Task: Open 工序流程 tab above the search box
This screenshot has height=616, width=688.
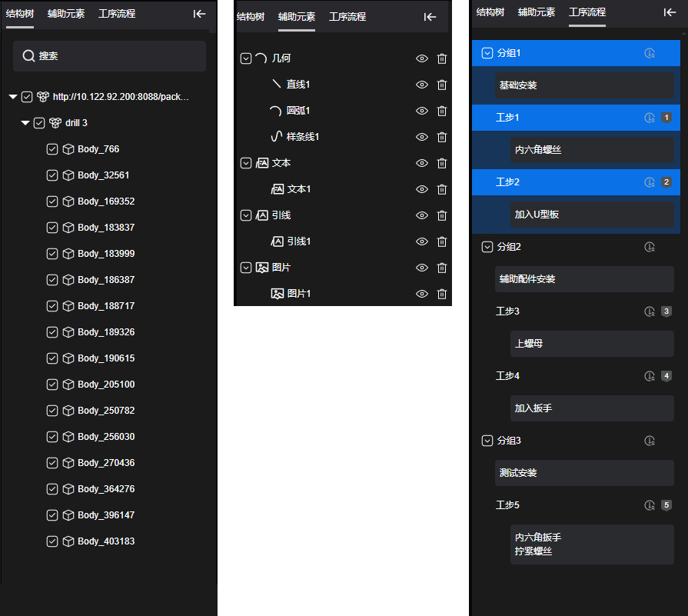Action: (117, 14)
